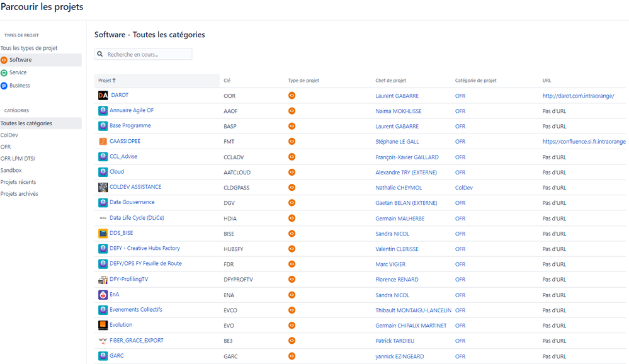Open the Data Gouvernance project
Viewport: 629px width, 364px height.
pos(132,202)
